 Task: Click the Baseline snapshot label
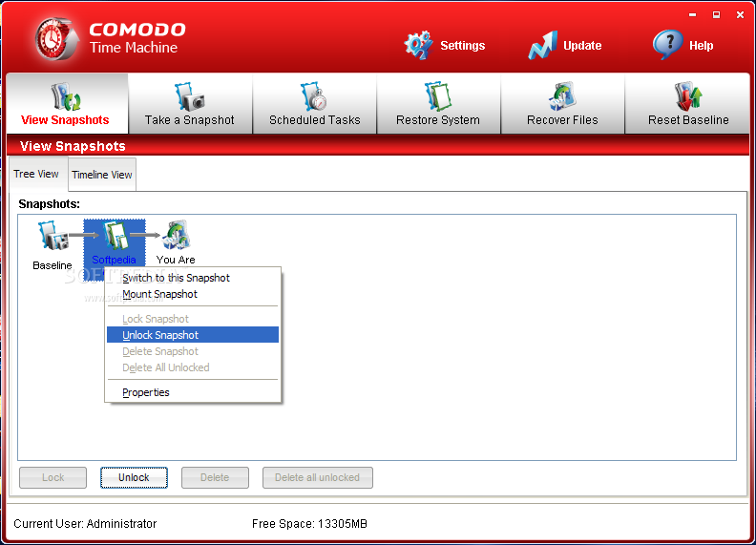52,265
